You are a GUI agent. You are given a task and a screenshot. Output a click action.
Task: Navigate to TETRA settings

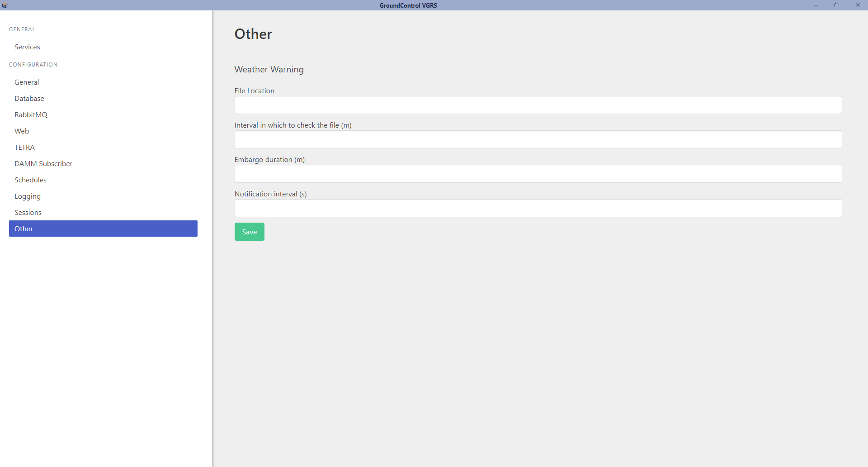[x=24, y=148]
